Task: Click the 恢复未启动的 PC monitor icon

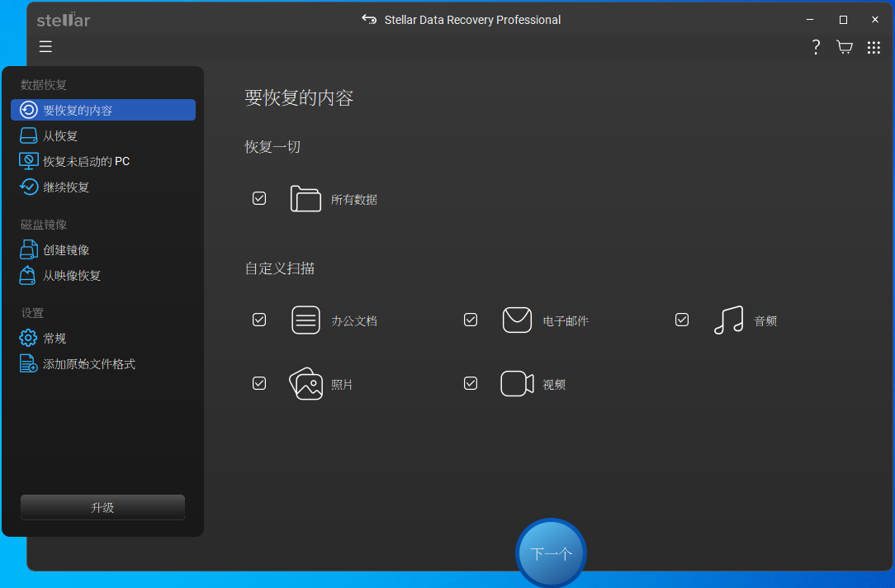Action: 29,161
